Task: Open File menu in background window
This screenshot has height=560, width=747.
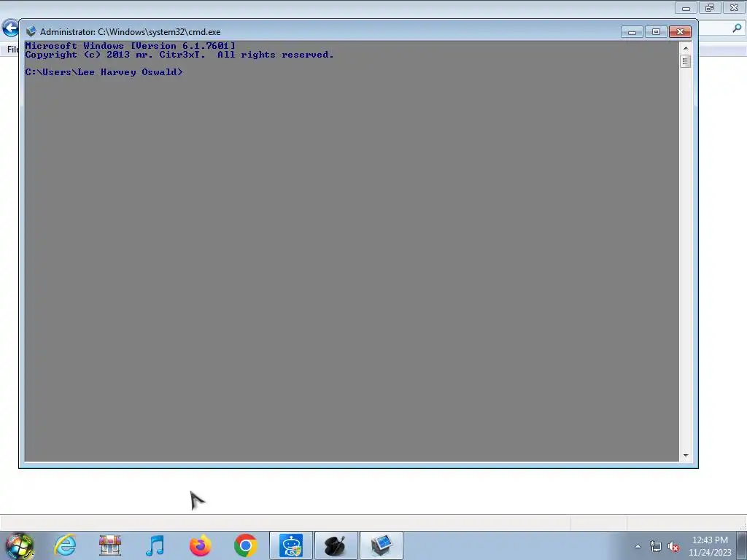Action: 12,50
